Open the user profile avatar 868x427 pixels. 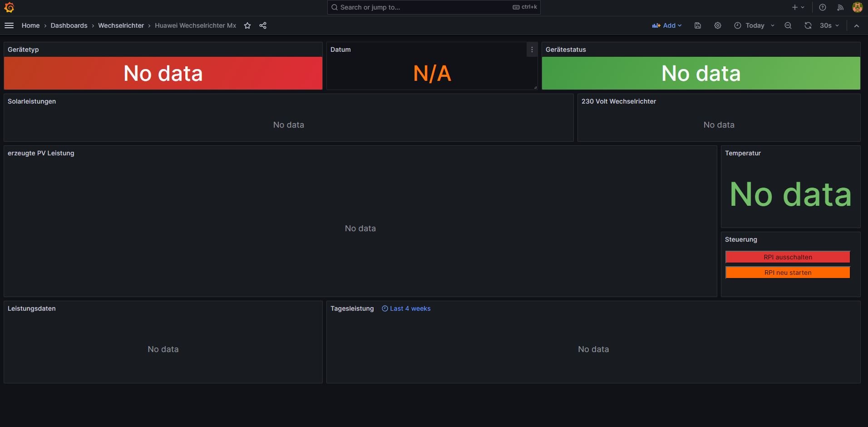[x=857, y=7]
